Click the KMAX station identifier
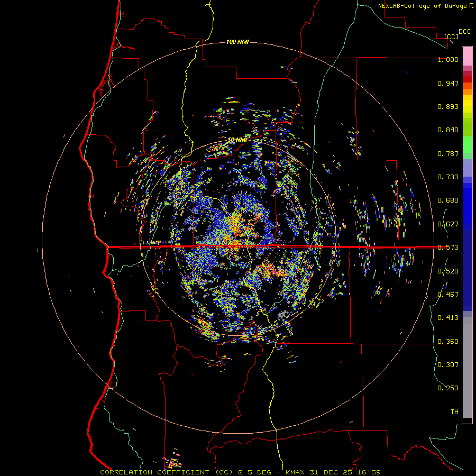 [296, 472]
